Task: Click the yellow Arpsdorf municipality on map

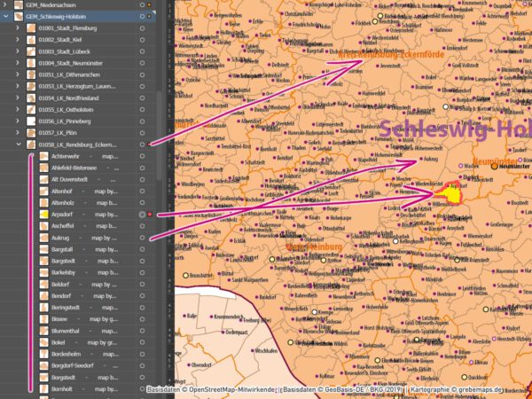Action: point(450,195)
